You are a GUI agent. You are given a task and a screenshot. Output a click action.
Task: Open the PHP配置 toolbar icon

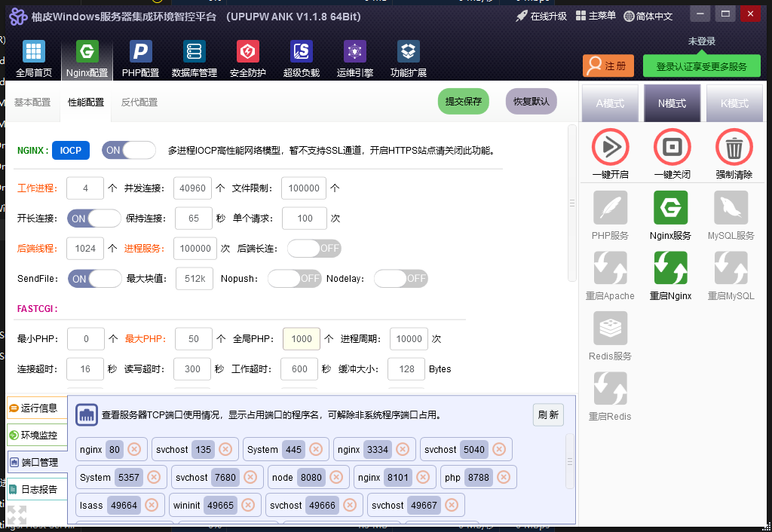point(140,52)
